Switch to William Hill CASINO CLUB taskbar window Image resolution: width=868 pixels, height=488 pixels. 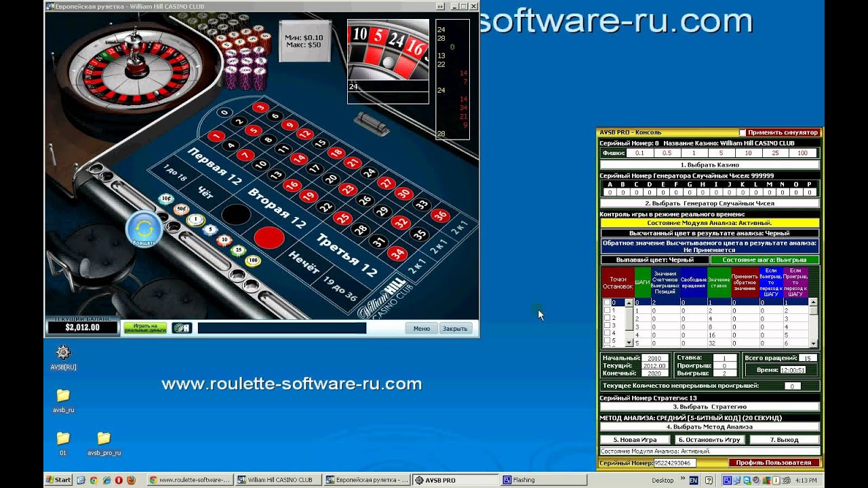[277, 480]
